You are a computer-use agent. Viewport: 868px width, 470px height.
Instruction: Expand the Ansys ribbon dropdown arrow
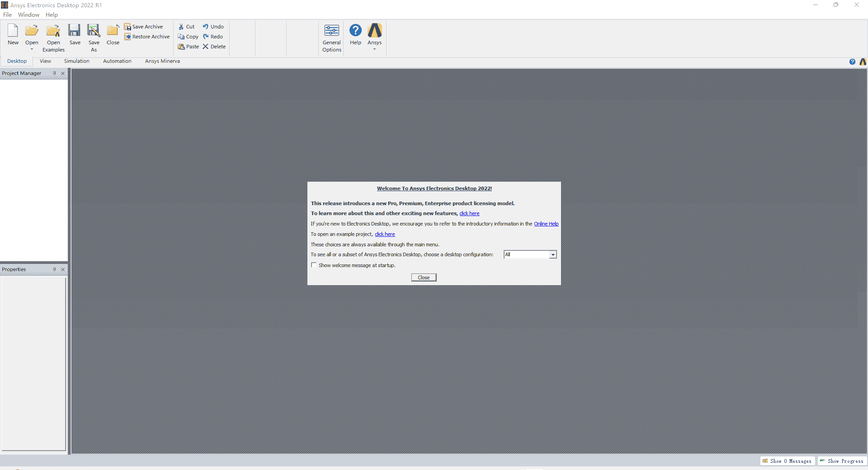point(374,49)
